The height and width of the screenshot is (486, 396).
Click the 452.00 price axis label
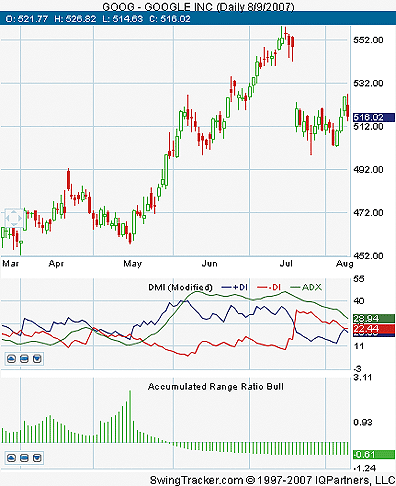368,256
